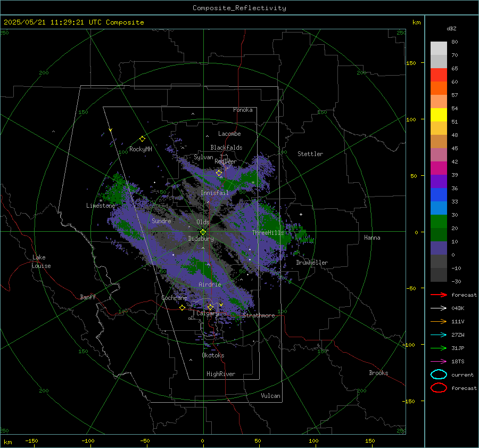Click the Brooks city label

pos(378,373)
